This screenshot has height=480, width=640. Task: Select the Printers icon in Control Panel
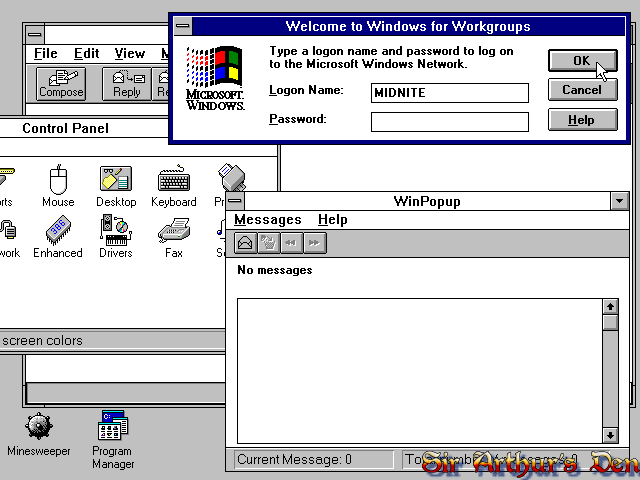pyautogui.click(x=231, y=180)
